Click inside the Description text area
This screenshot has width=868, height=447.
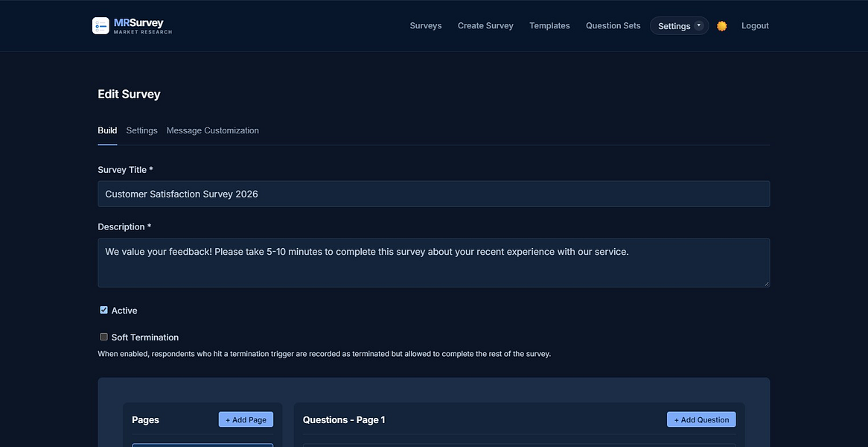tap(433, 262)
